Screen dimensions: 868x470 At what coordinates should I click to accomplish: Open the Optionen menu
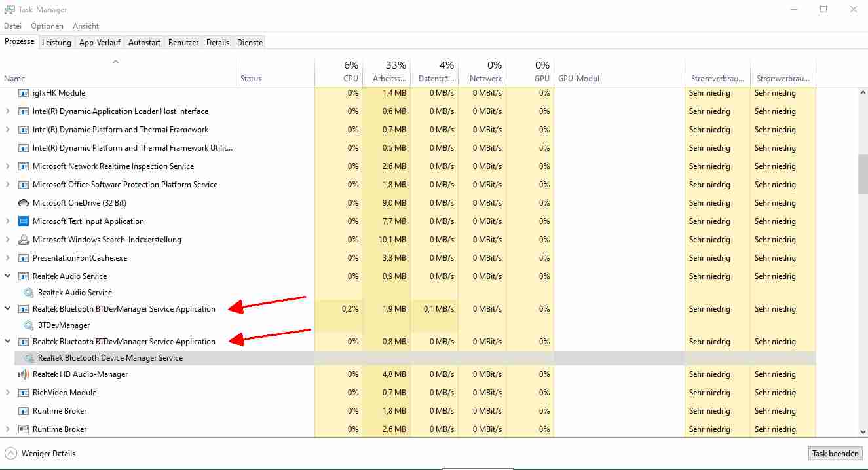(47, 26)
